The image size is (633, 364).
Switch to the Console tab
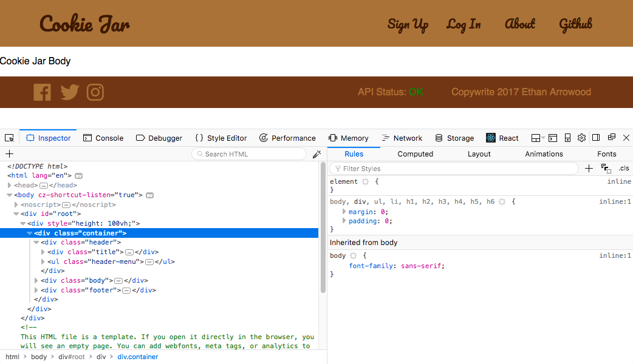[x=103, y=138]
